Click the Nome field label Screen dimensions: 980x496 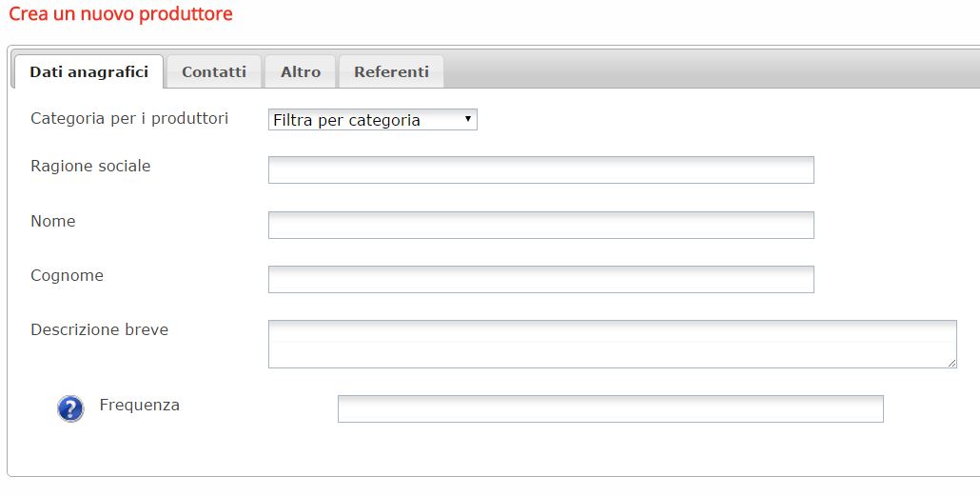[53, 222]
